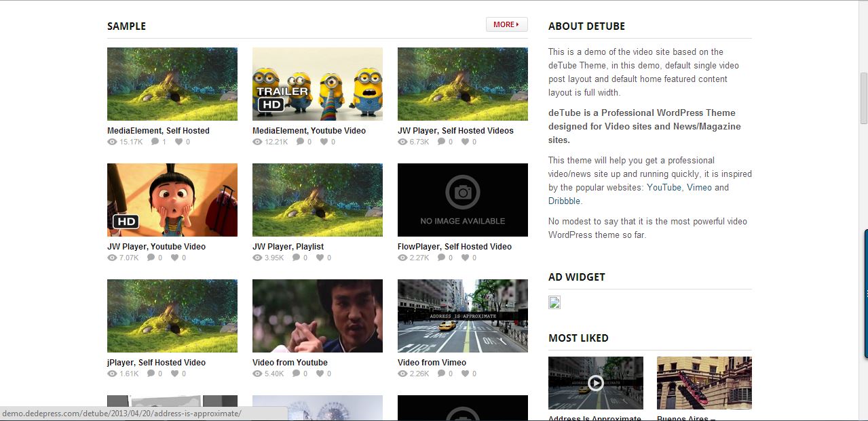Open JW Player, Youtube Video thumbnail
The height and width of the screenshot is (421, 868).
point(172,200)
